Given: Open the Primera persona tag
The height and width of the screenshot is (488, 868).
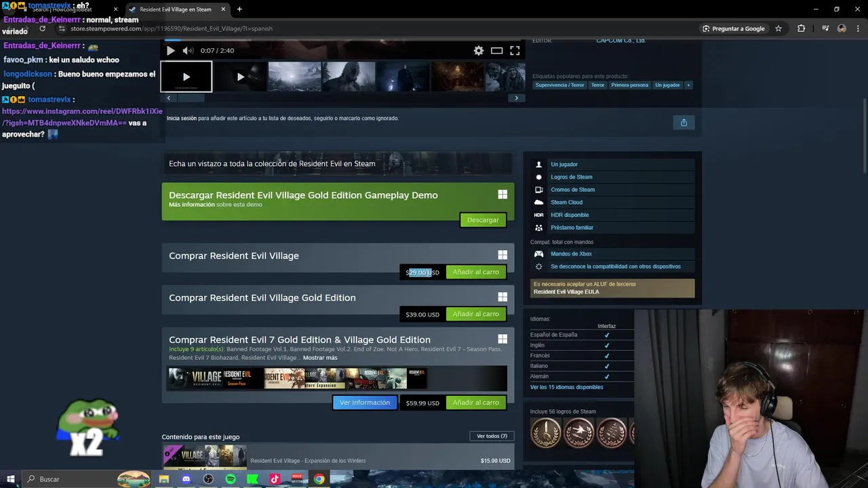Looking at the screenshot, I should click(x=629, y=85).
